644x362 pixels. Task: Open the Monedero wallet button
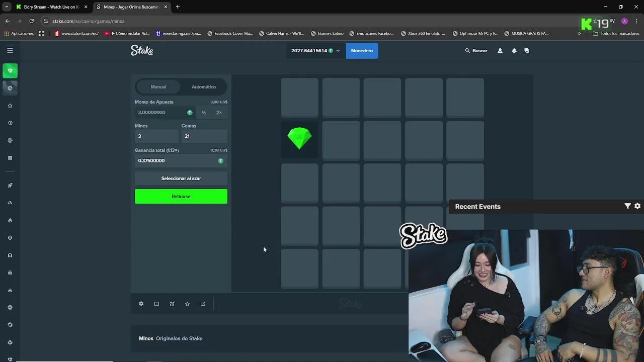click(362, 51)
